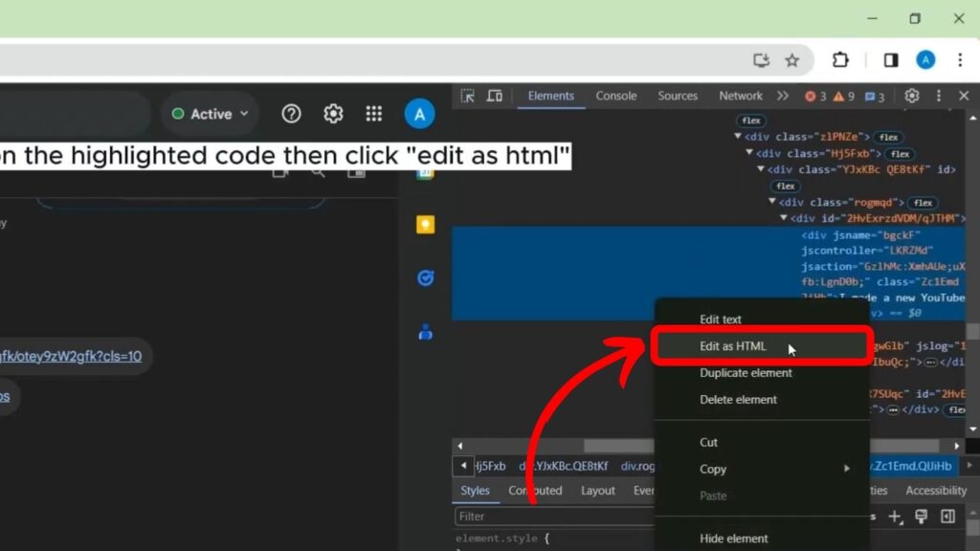Switch to the Console tab
This screenshot has width=980, height=551.
[615, 96]
